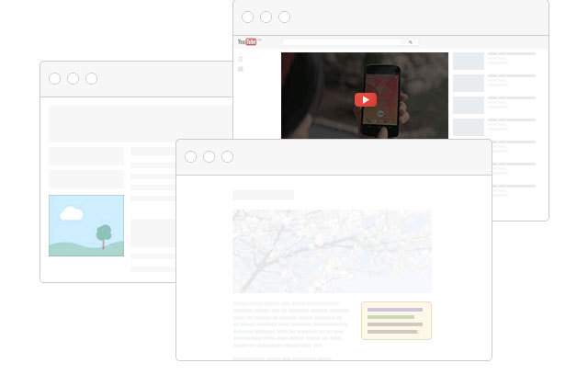The height and width of the screenshot is (386, 588).
Task: Click the YouTube search input field
Action: 343,42
